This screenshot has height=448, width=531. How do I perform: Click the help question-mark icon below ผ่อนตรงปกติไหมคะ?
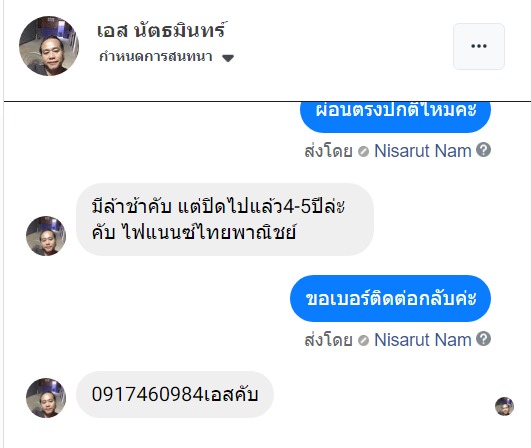pos(483,150)
